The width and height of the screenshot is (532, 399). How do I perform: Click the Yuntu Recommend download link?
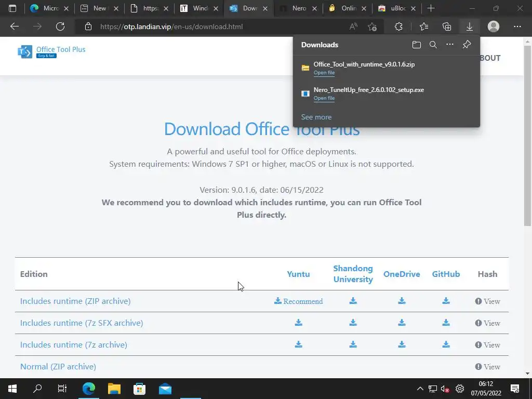pos(299,301)
